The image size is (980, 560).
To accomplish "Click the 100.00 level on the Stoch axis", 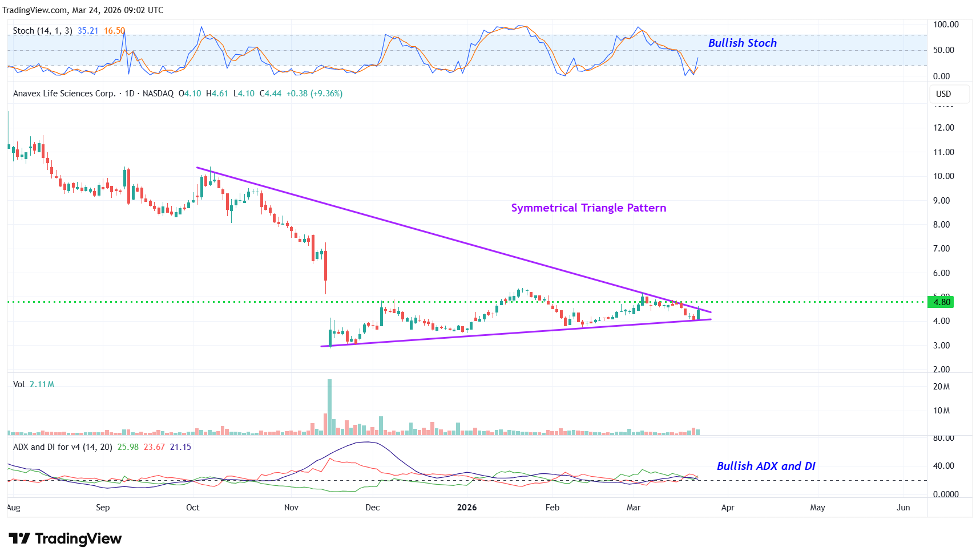I will (x=946, y=25).
